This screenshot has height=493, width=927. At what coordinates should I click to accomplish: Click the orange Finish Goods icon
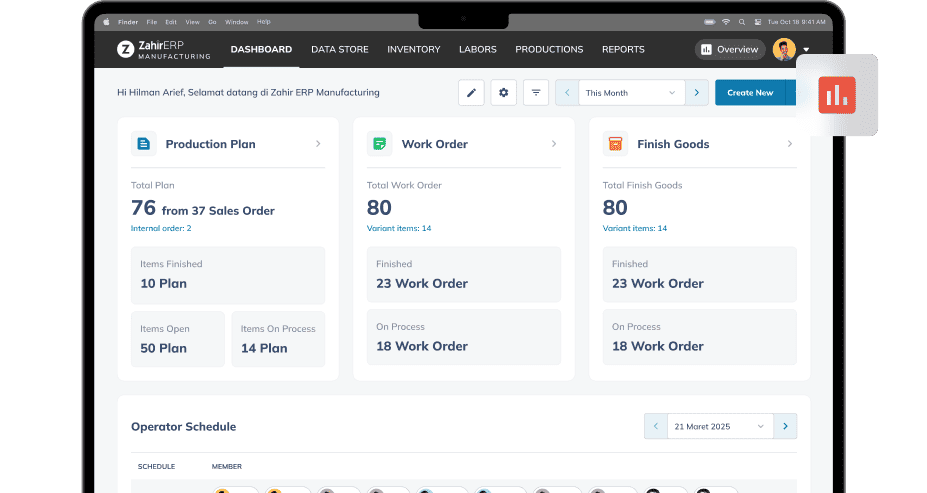point(615,144)
